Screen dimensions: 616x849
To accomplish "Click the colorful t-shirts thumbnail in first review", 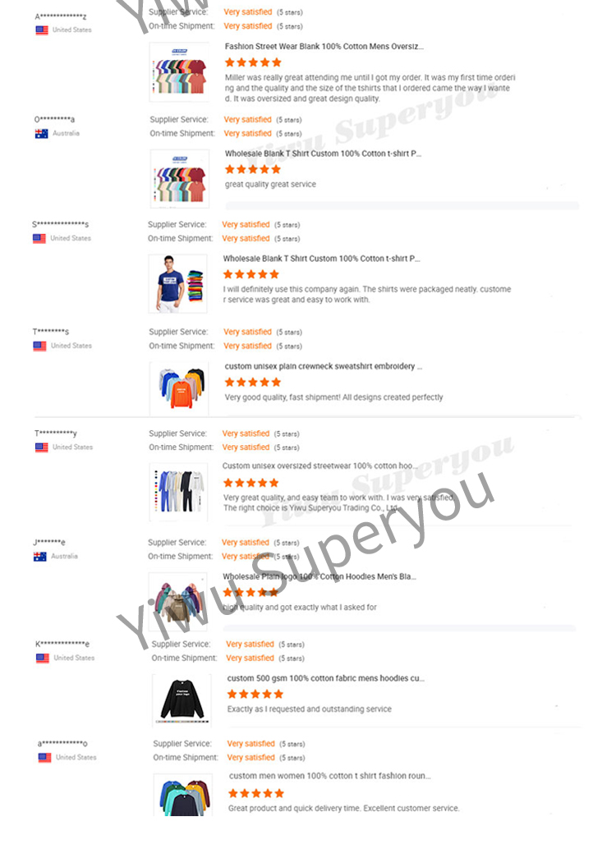I will [x=179, y=72].
